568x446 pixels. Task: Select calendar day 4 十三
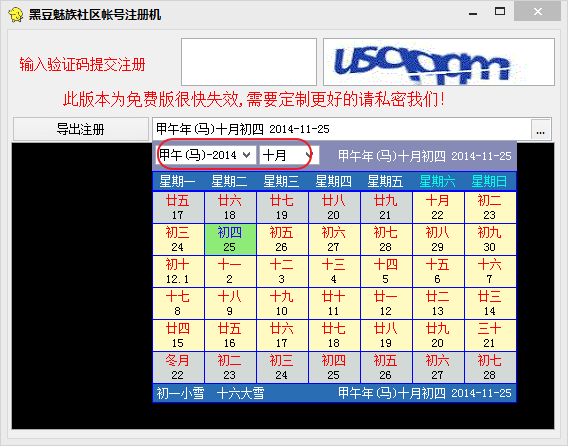(x=334, y=271)
